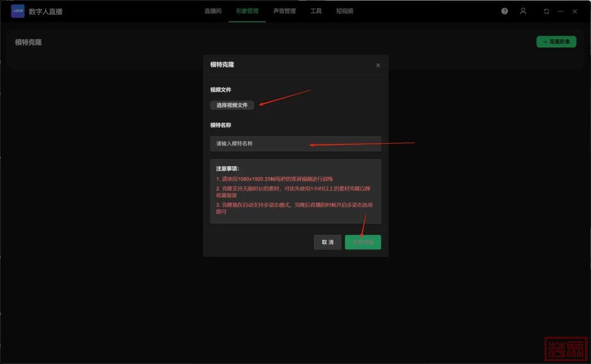Viewport: 591px width, 364px height.
Task: Click 选择视频文件 to choose a video
Action: [232, 105]
